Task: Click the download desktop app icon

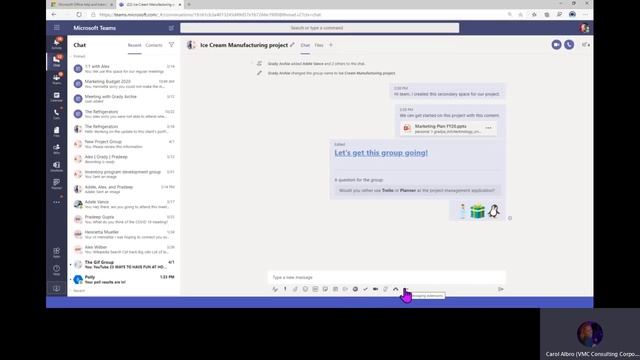Action: pyautogui.click(x=56, y=288)
